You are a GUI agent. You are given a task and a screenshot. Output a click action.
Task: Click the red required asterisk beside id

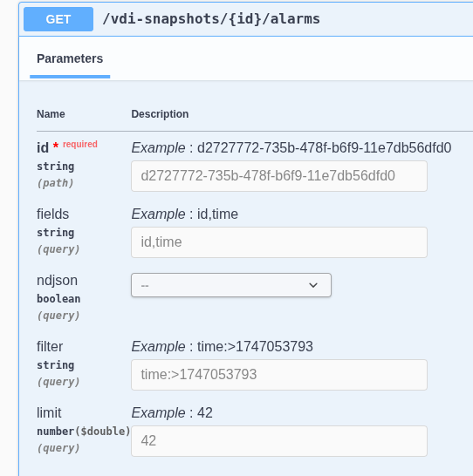click(x=56, y=145)
